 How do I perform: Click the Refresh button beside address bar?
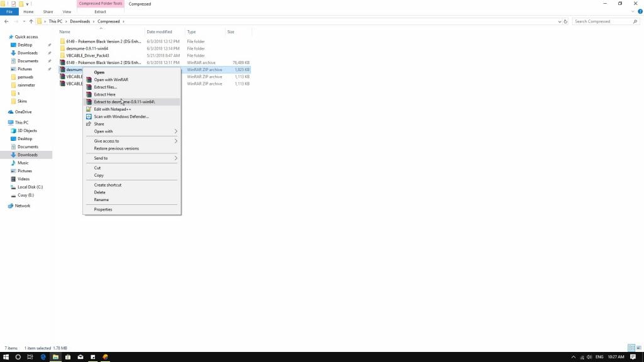[x=565, y=21]
